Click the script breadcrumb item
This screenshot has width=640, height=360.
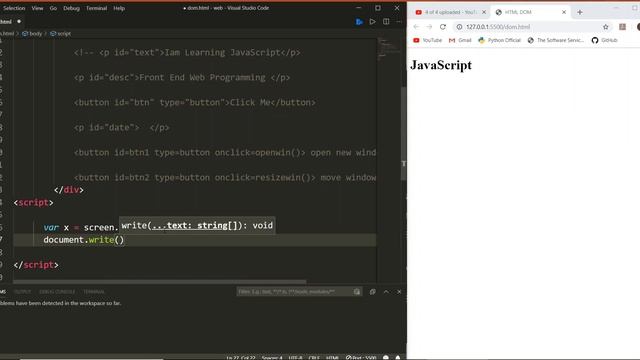coord(60,34)
